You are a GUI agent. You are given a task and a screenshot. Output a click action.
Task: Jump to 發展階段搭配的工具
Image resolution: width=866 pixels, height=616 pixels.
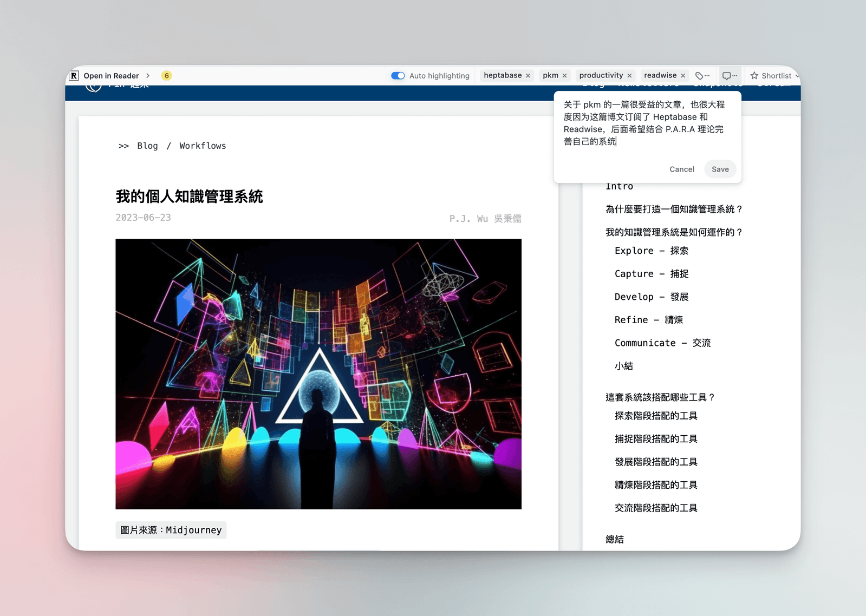tap(656, 462)
